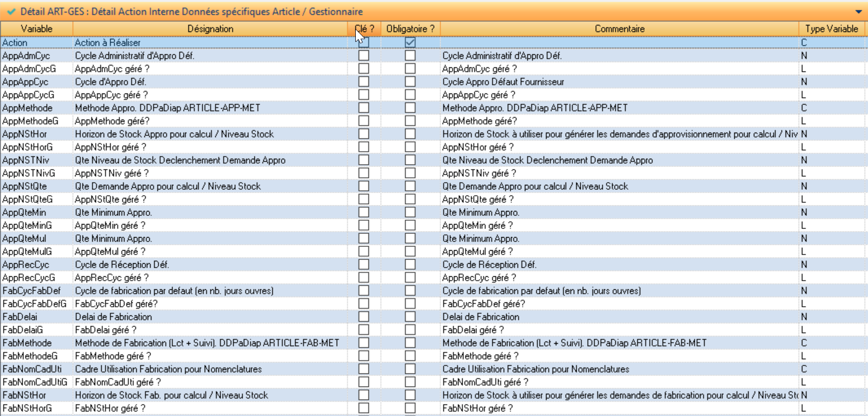This screenshot has width=868, height=416.
Task: Check the Clé checkbox for AppAdmCyc
Action: (364, 55)
